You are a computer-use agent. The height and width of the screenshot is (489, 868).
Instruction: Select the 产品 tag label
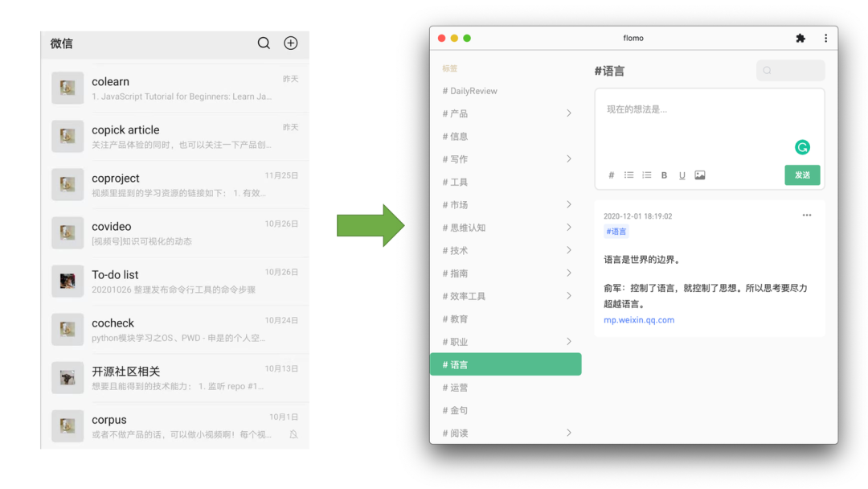455,113
